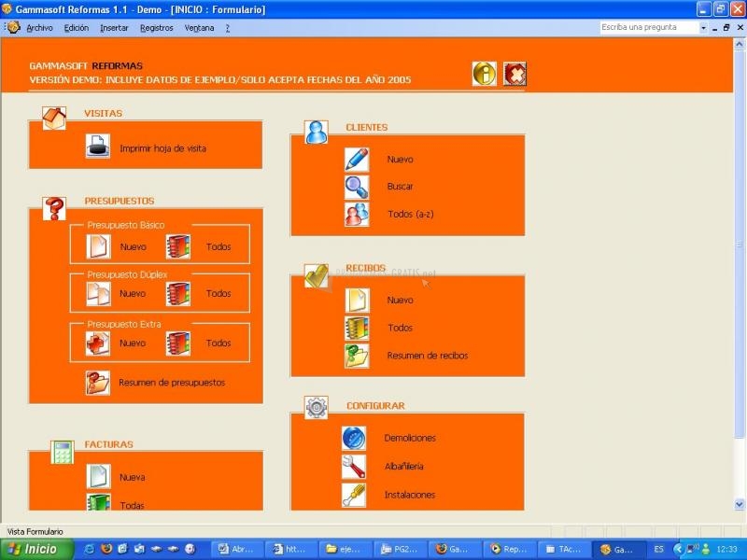Click the yellow information icon in header
The image size is (747, 560).
(x=484, y=74)
